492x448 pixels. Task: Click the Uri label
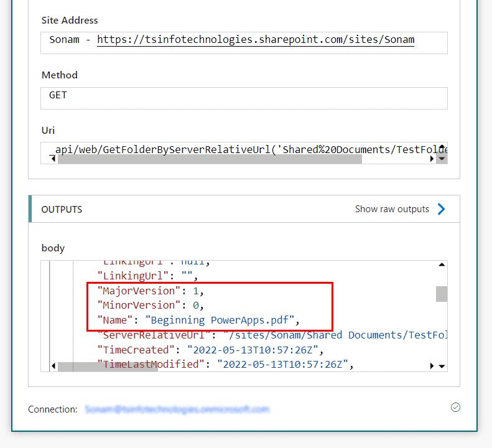click(x=48, y=130)
